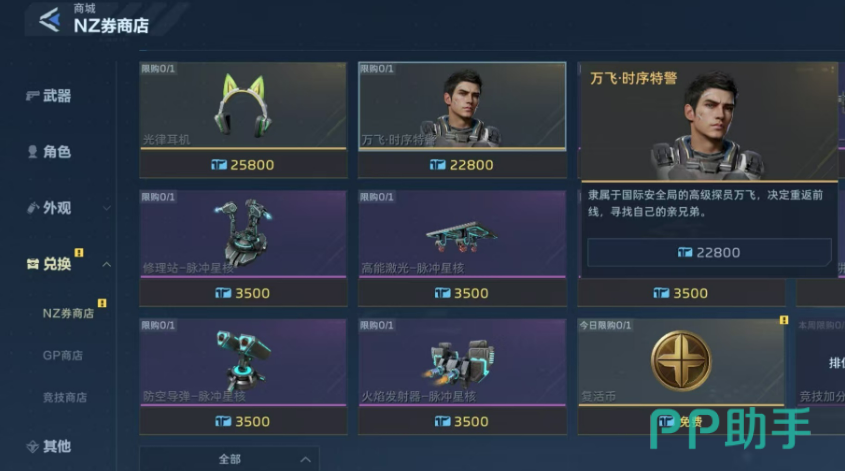Open the 防空导弹-脉冲星核 turret item
This screenshot has height=471, width=845.
[x=243, y=362]
